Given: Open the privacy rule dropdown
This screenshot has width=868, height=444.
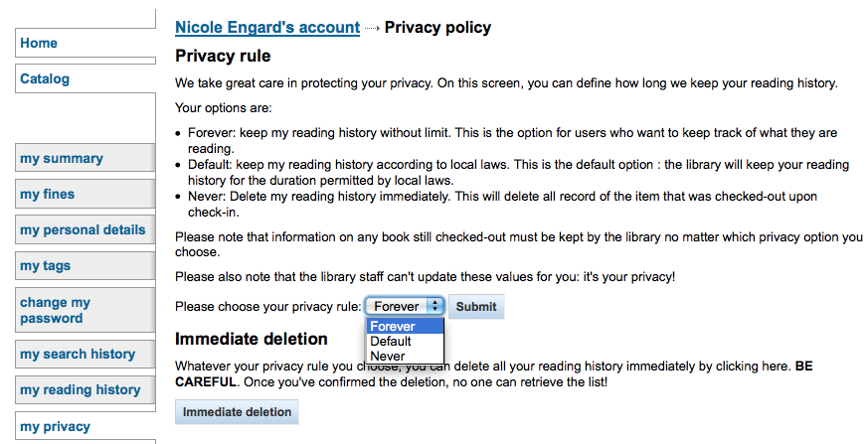Looking at the screenshot, I should 404,306.
